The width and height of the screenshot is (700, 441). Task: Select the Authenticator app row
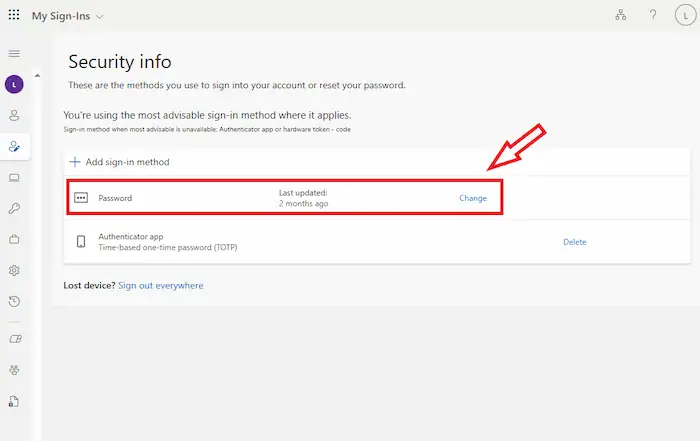[x=167, y=242]
